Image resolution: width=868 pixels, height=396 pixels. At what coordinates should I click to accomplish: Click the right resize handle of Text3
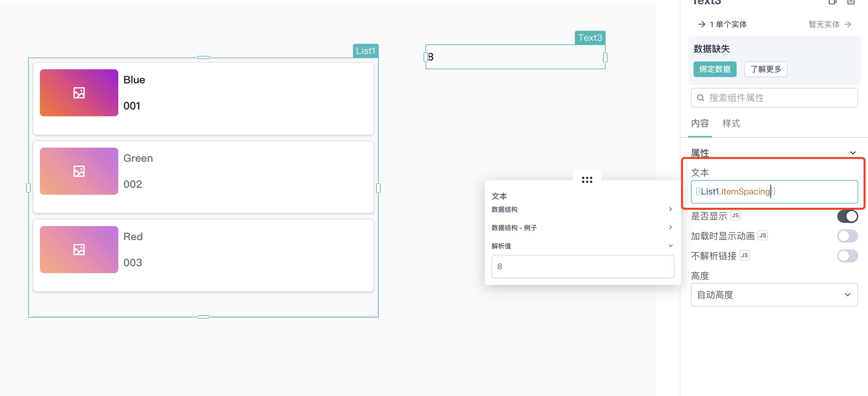pyautogui.click(x=605, y=57)
